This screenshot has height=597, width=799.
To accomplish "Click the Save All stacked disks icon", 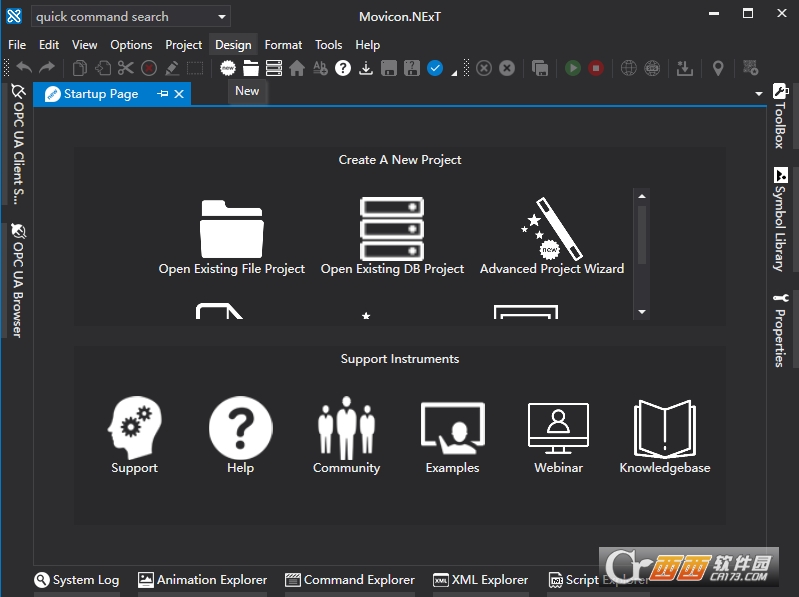I will point(540,68).
